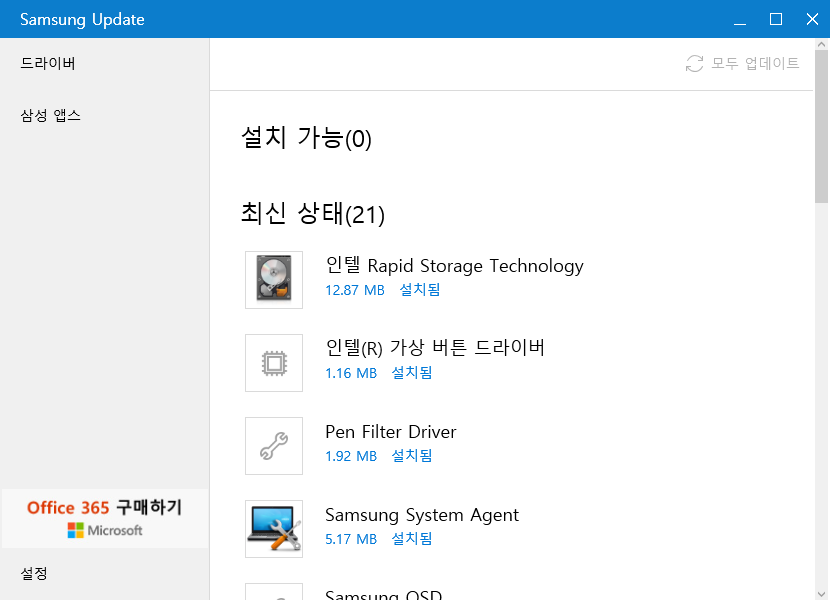Viewport: 830px width, 600px height.
Task: Click the 모두 업데이트 button
Action: click(x=742, y=64)
